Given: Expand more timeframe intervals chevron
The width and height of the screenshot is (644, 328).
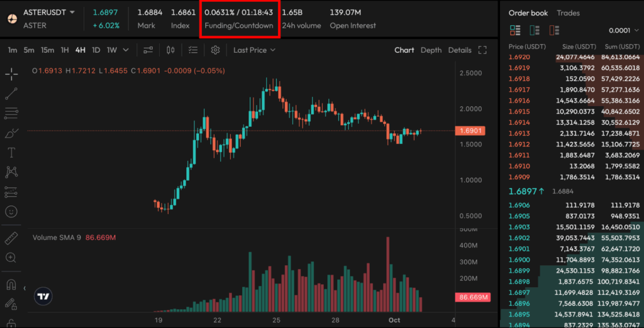Looking at the screenshot, I should coord(126,50).
